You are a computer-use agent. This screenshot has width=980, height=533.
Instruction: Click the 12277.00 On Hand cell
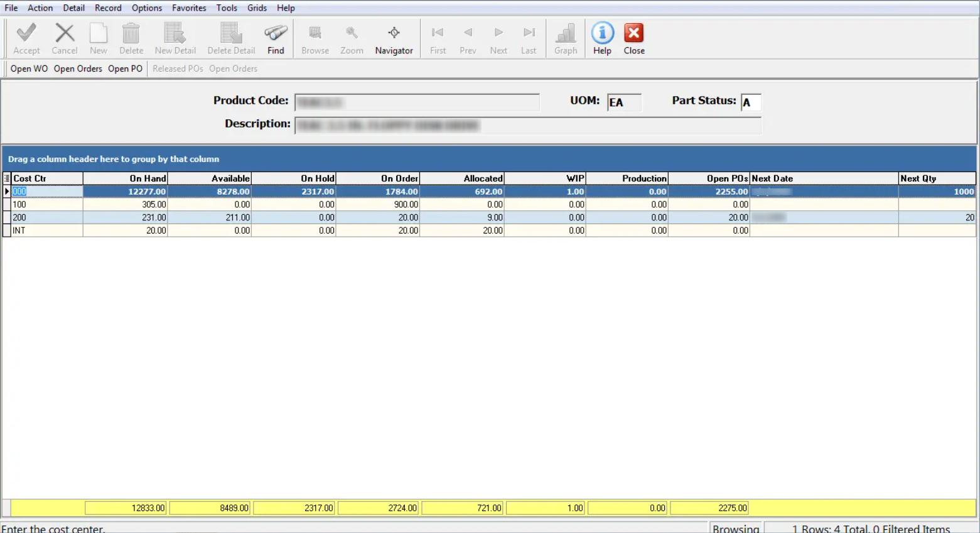click(x=126, y=191)
